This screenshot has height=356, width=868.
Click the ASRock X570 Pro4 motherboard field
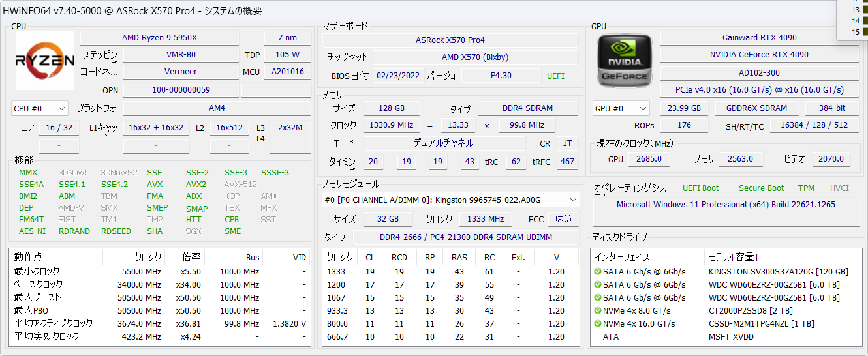point(450,40)
